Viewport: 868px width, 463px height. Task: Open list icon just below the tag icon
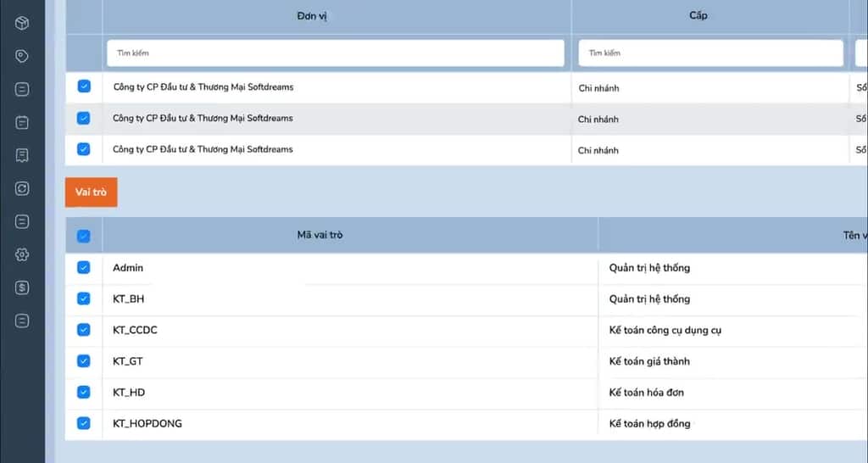pos(22,89)
